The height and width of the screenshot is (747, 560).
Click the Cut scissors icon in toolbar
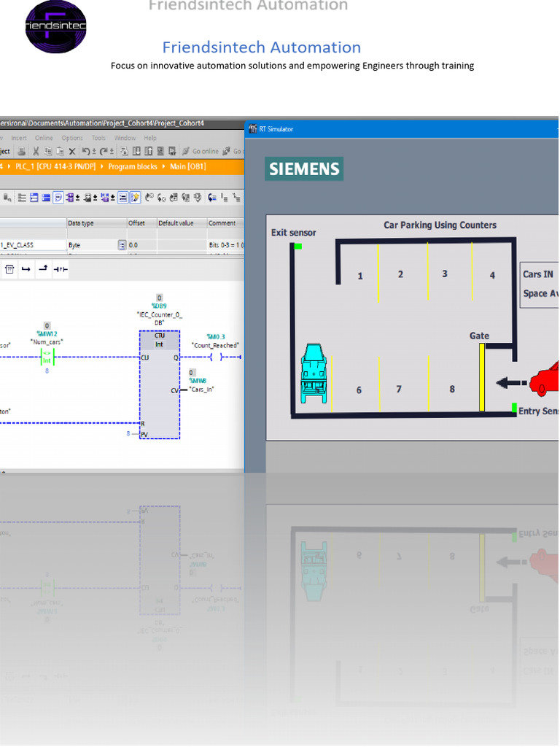[35, 152]
